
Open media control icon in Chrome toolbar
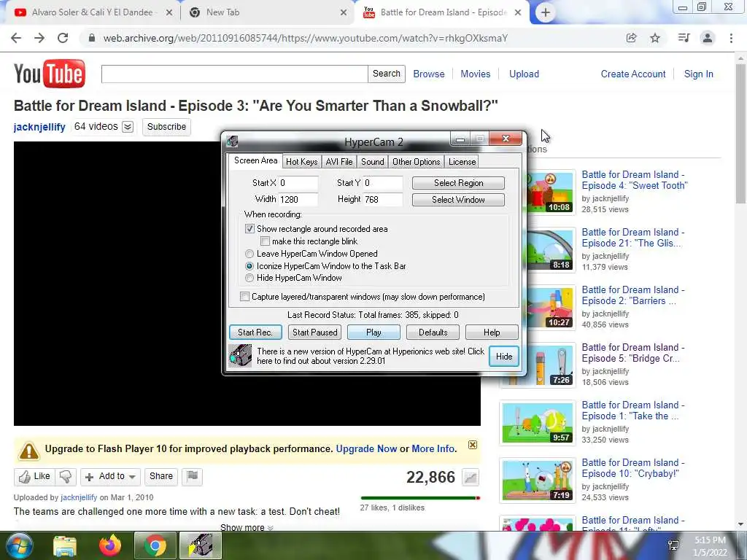pyautogui.click(x=684, y=38)
